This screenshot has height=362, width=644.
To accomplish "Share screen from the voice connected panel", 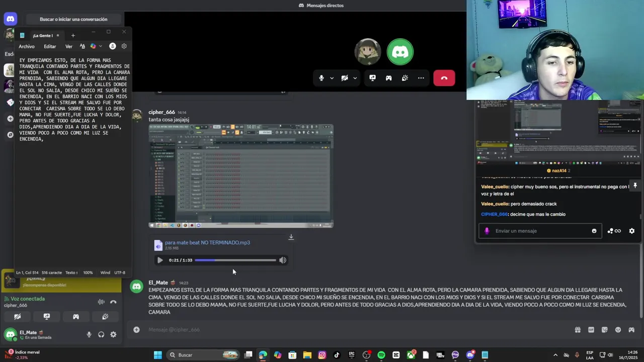I will (47, 317).
